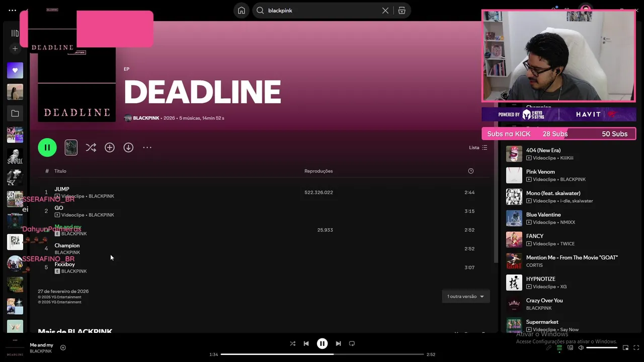Image resolution: width=644 pixels, height=362 pixels.
Task: Open Connect to a device icon
Action: (570, 347)
